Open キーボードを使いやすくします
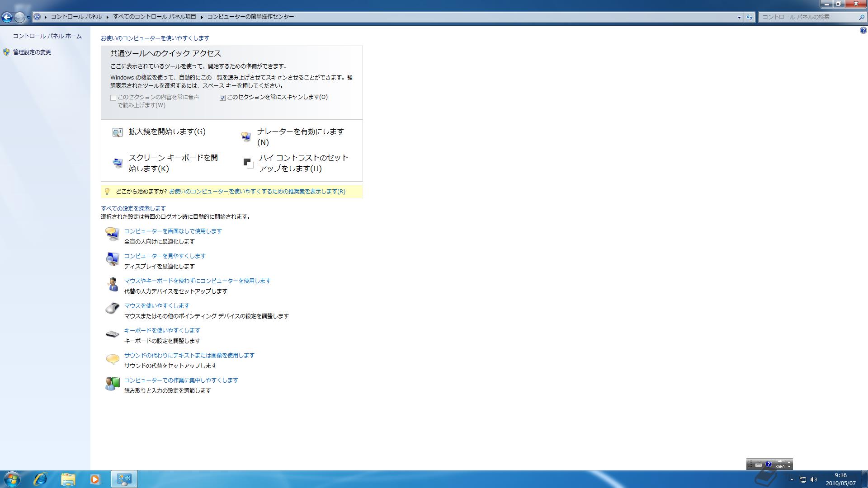This screenshot has width=868, height=488. pos(162,330)
